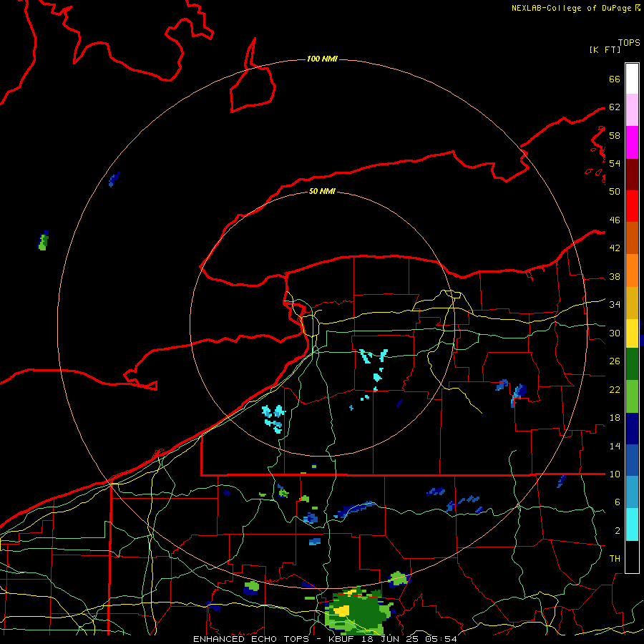Click the white swatch atop the tops scale
Image resolution: width=644 pixels, height=644 pixels.
coord(632,79)
